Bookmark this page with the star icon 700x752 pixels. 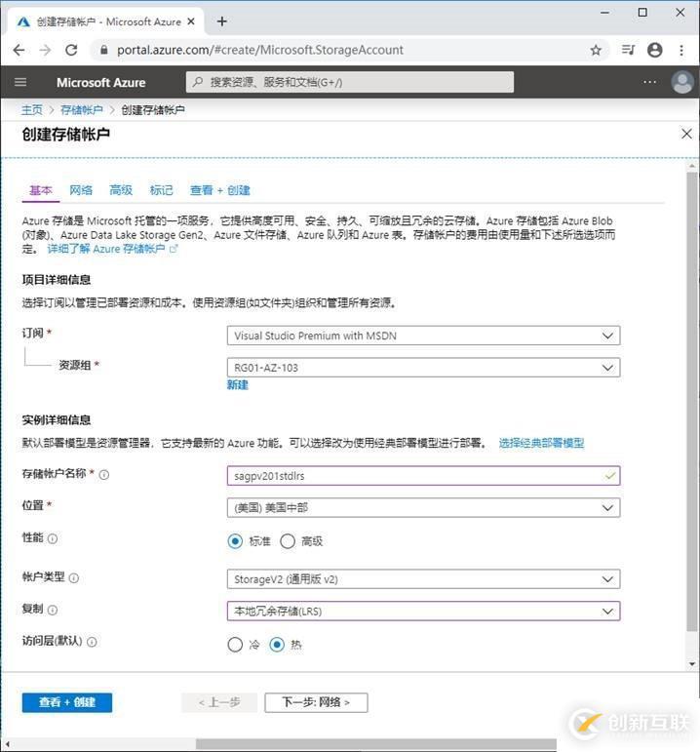click(596, 50)
